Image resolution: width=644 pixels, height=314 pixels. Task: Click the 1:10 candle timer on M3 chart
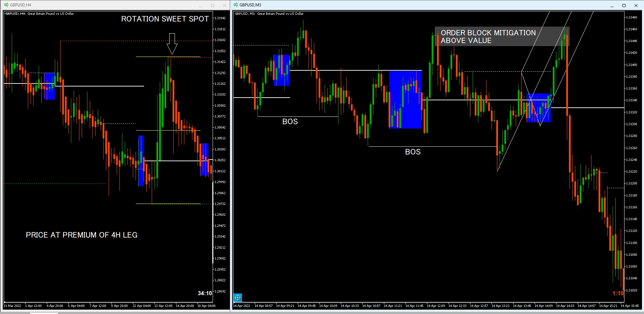coord(618,293)
